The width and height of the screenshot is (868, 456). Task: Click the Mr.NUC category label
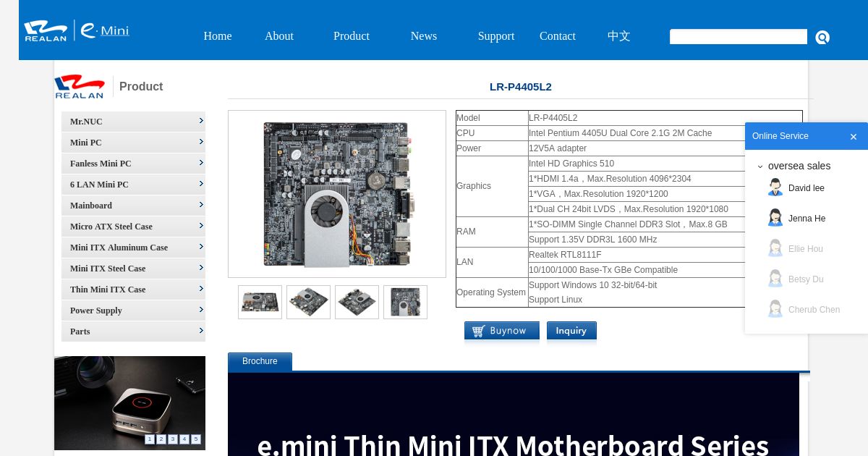(x=86, y=122)
